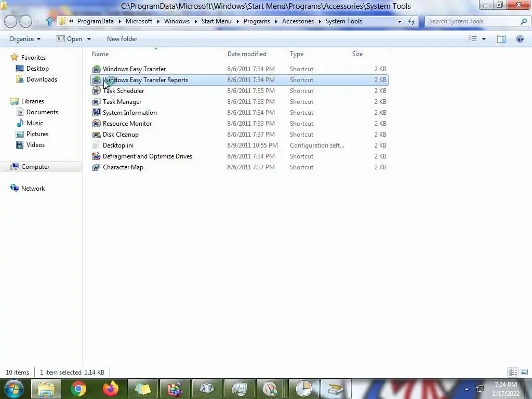Refresh the System Tools folder view
The width and height of the screenshot is (532, 399).
(411, 21)
